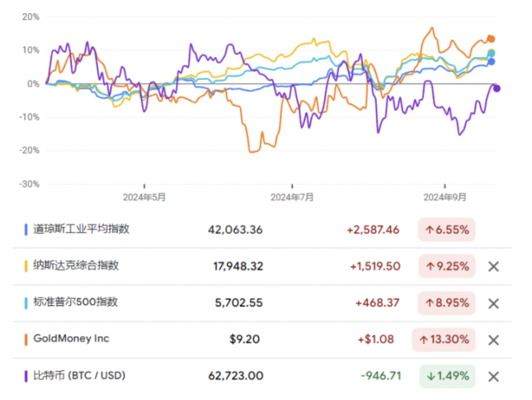
Task: Remove 标准普尔500指数 from the comparison
Action: click(x=493, y=303)
